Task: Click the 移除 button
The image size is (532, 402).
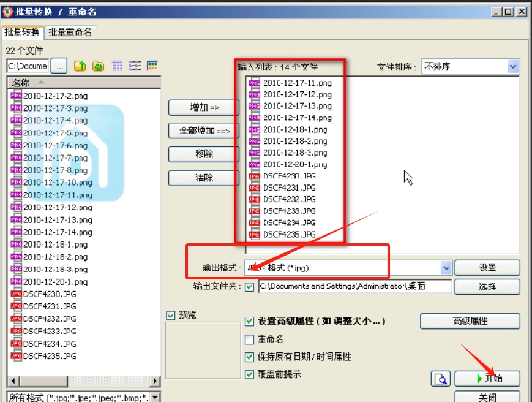Action: click(204, 154)
